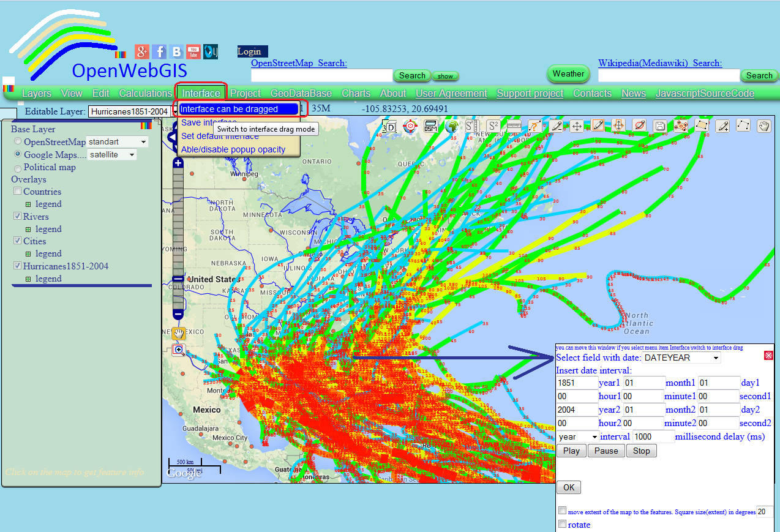780x532 pixels.
Task: Toggle the Rivers overlay checkbox
Action: click(18, 216)
